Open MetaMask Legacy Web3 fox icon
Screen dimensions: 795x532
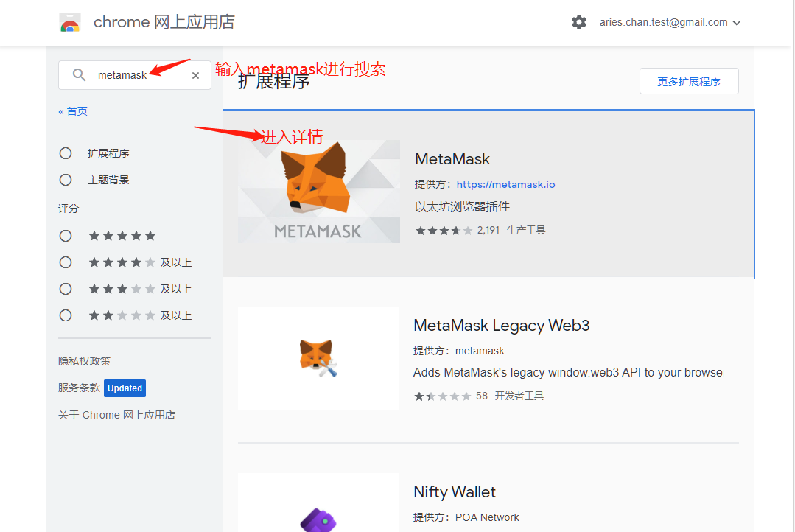pyautogui.click(x=318, y=358)
